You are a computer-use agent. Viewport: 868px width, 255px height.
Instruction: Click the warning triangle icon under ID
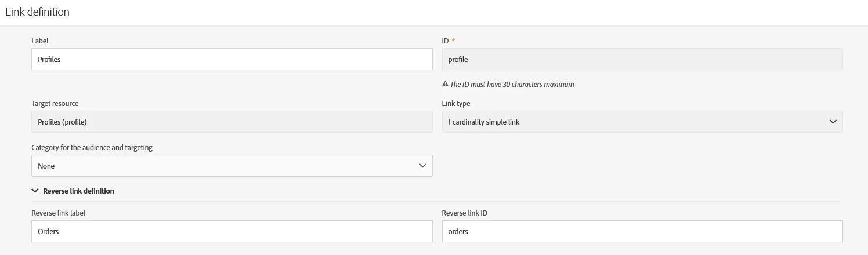(446, 84)
